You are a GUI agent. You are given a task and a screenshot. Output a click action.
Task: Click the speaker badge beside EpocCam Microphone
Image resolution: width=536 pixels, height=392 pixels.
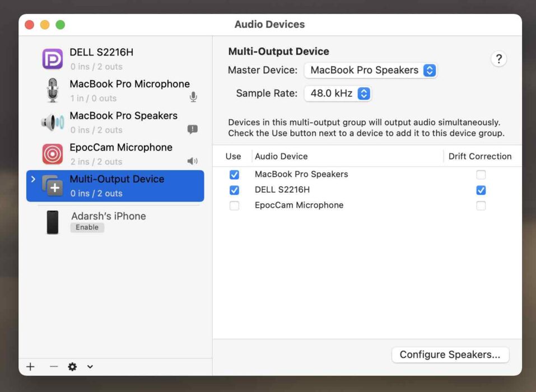193,161
